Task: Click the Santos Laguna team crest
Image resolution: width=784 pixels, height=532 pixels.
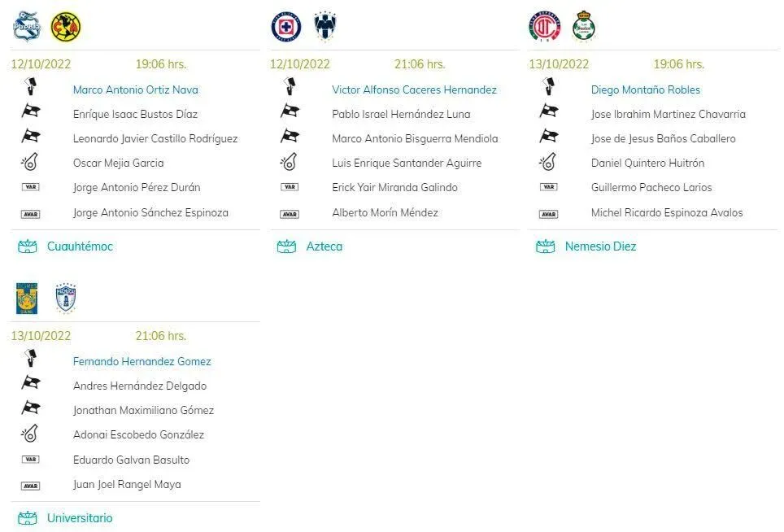Action: pos(583,27)
